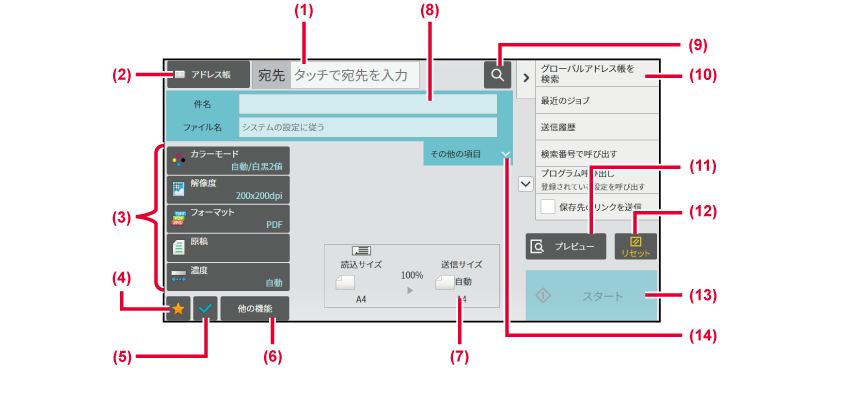Tap the magnifier search icon
Image resolution: width=842 pixels, height=399 pixels.
497,75
